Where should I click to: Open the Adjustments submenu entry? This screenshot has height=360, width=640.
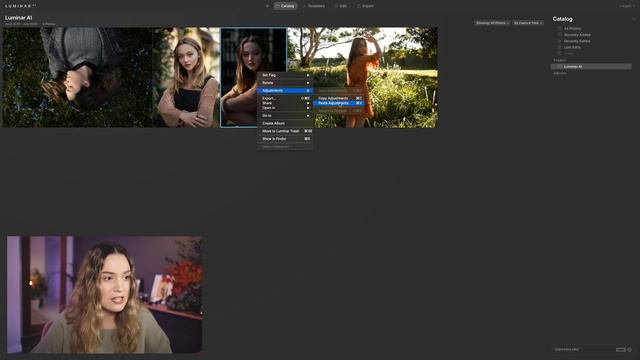[285, 91]
